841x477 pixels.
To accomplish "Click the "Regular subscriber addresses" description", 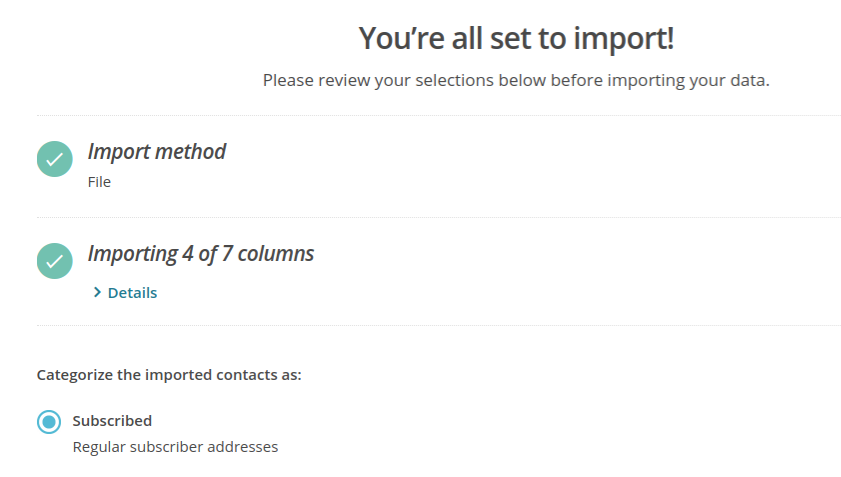I will pos(175,447).
